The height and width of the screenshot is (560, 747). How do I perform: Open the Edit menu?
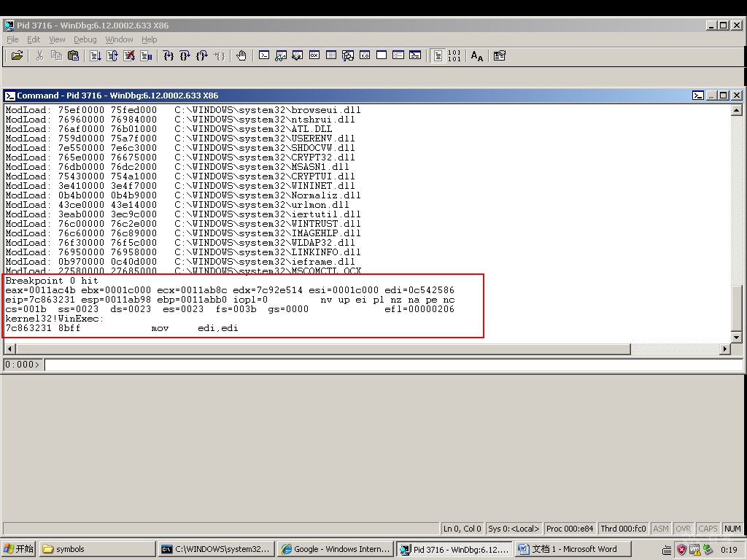pos(34,39)
